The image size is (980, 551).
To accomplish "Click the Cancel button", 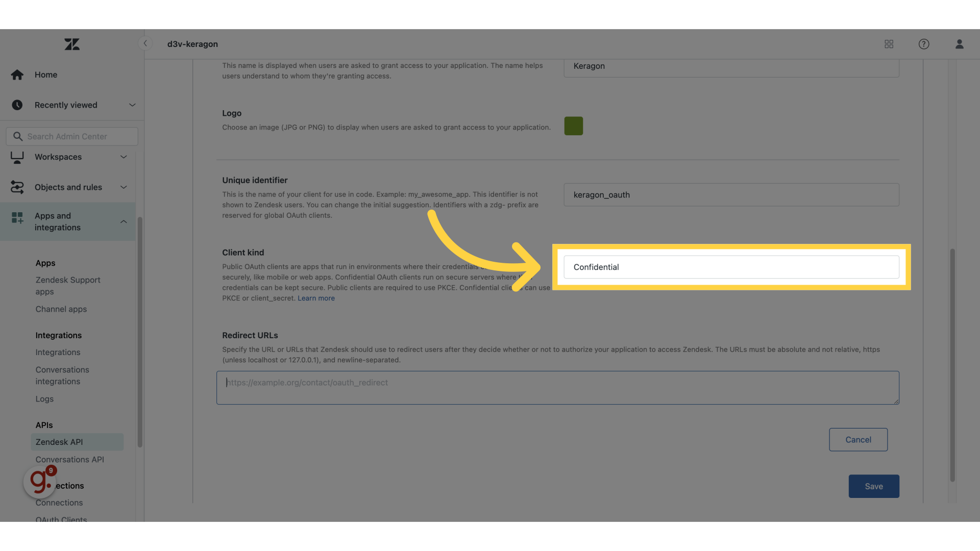I will (858, 440).
